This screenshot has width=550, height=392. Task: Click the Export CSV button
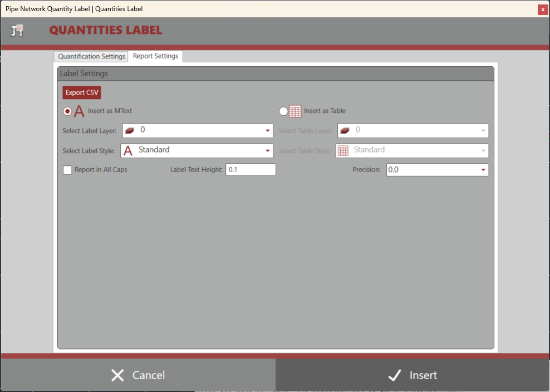tap(82, 92)
